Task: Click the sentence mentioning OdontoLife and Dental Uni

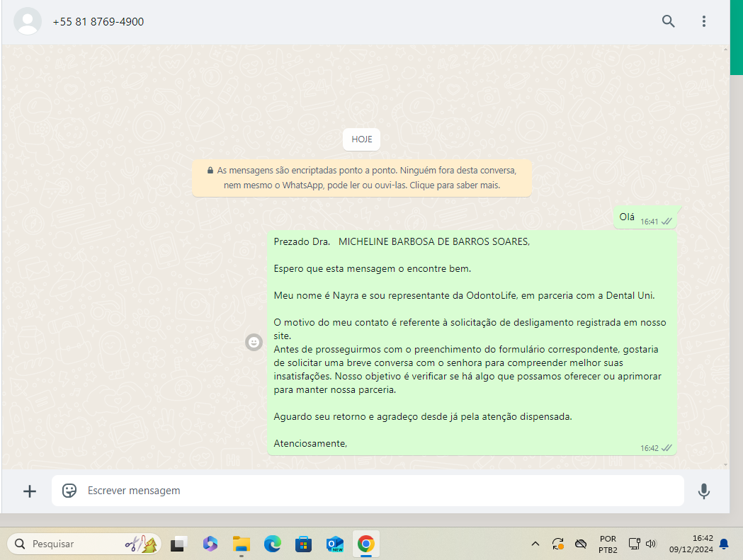Action: pos(465,296)
